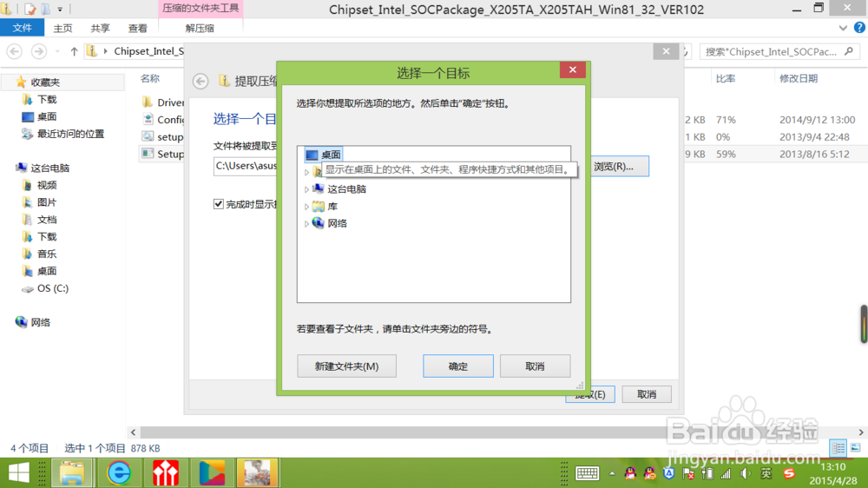Open 网络 in the navigation pane
This screenshot has height=488, width=868.
coord(41,322)
